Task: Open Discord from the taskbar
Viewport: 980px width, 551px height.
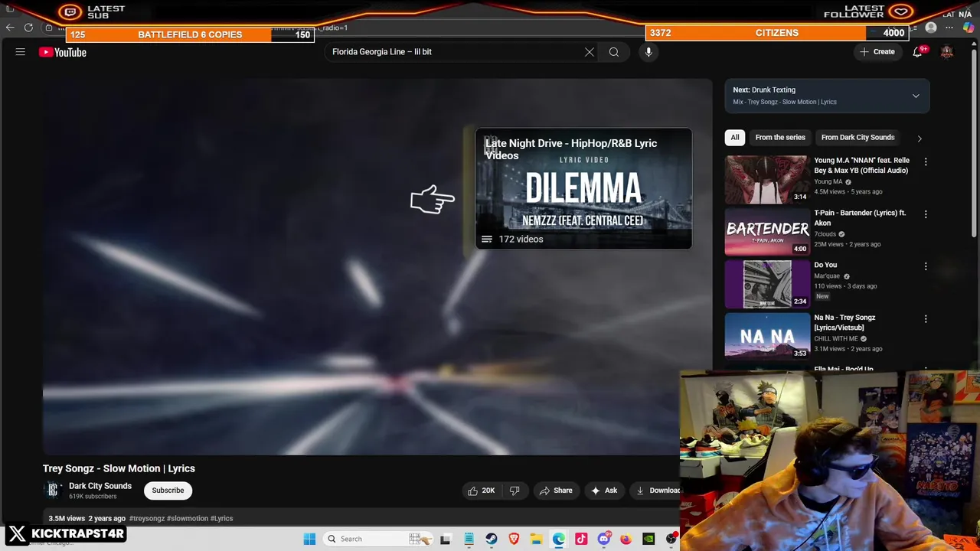Action: coord(604,539)
